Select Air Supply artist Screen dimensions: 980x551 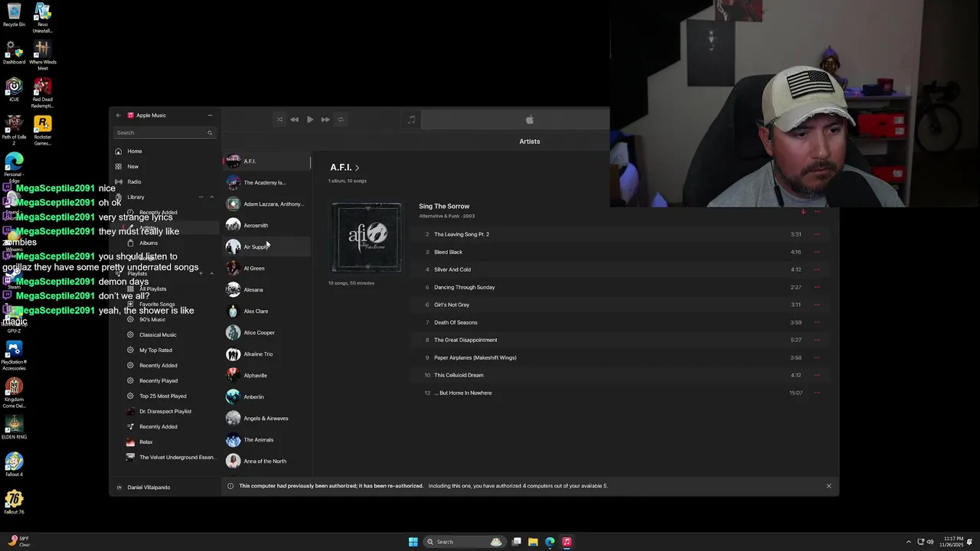click(266, 246)
